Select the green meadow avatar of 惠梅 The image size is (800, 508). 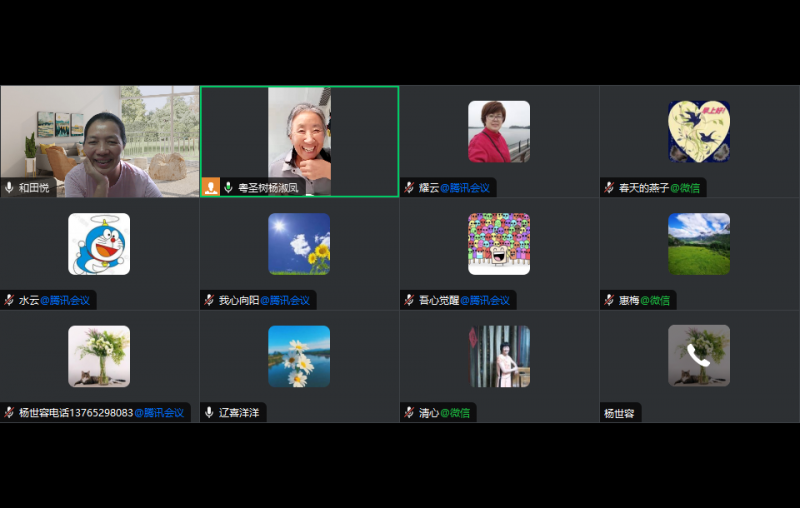pos(699,244)
